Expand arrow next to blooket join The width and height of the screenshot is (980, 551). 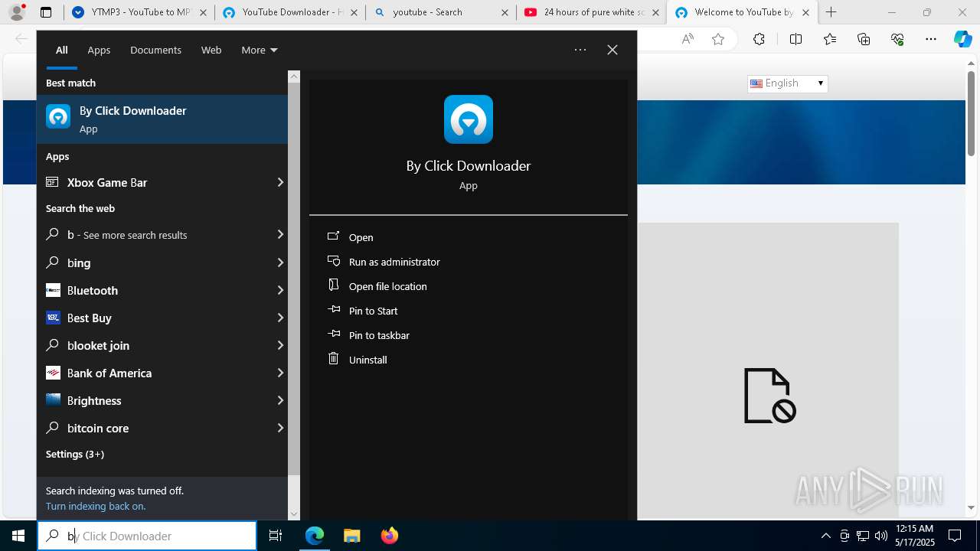(280, 345)
